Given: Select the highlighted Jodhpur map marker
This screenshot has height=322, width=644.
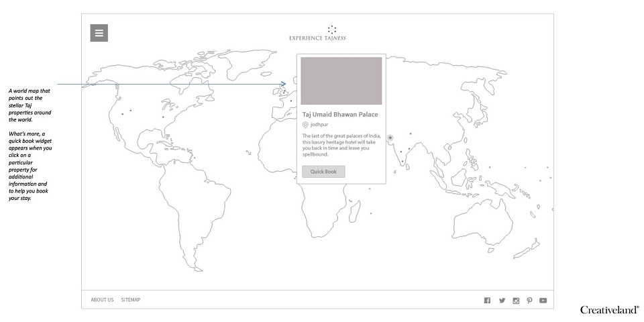Looking at the screenshot, I should click(390, 138).
